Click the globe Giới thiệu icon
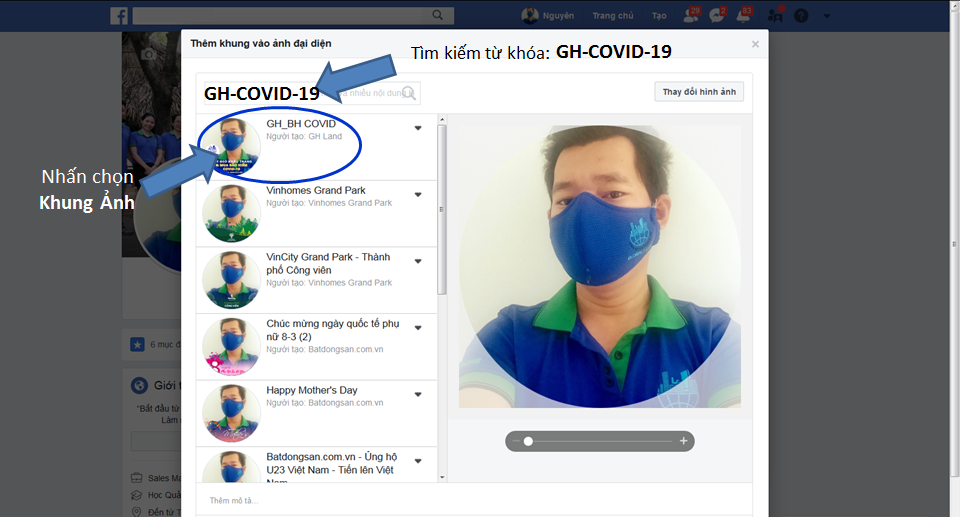960x517 pixels. pyautogui.click(x=140, y=385)
